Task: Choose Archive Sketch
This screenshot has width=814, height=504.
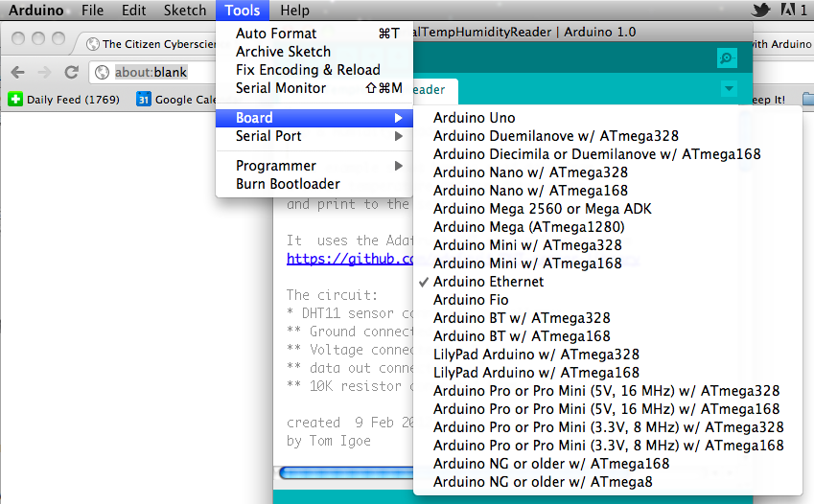Action: 314,52
